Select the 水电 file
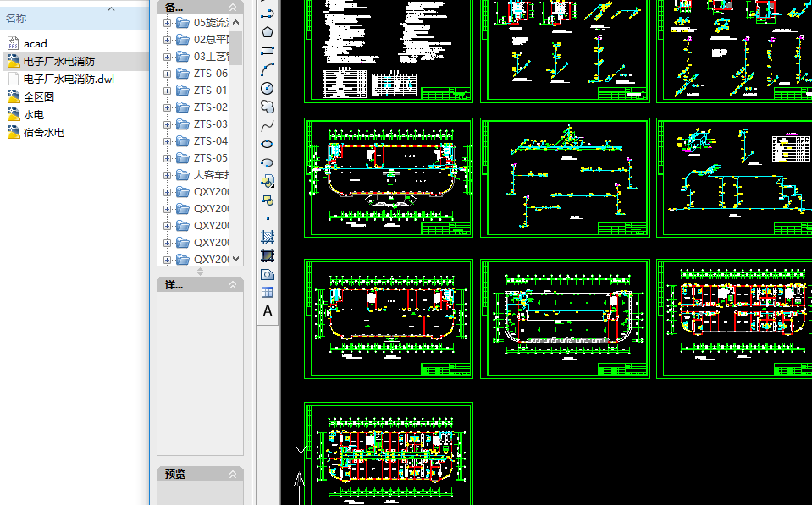 click(26, 114)
